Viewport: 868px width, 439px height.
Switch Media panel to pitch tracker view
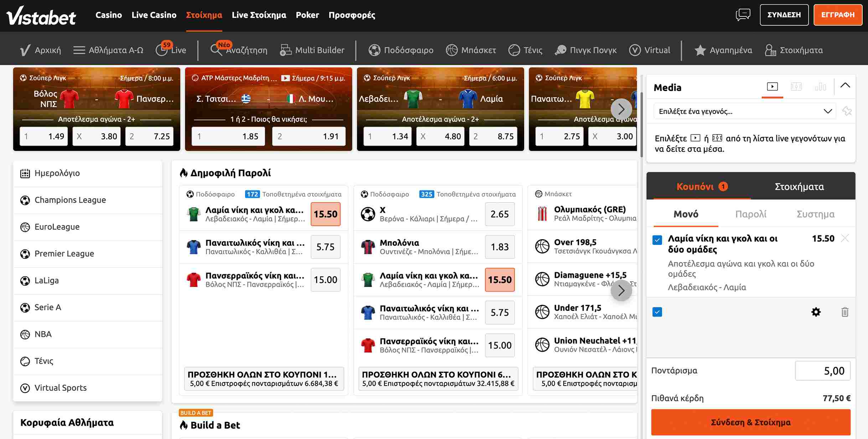796,87
